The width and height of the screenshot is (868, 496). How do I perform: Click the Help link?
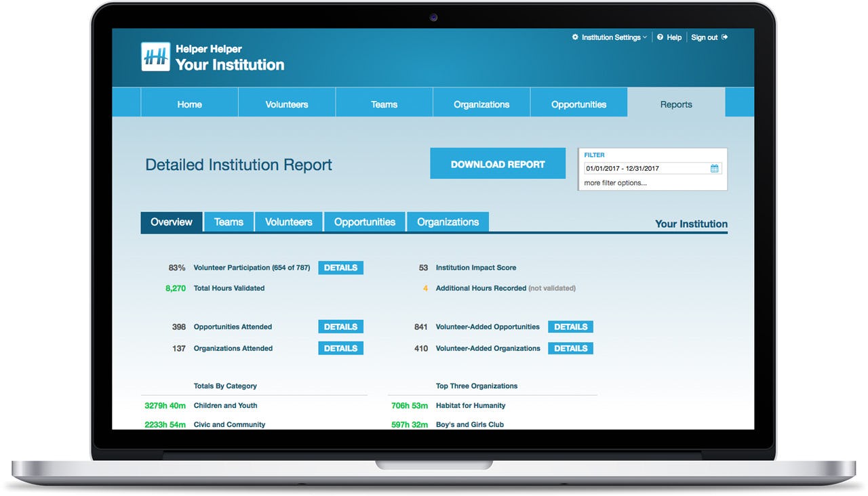tap(673, 37)
